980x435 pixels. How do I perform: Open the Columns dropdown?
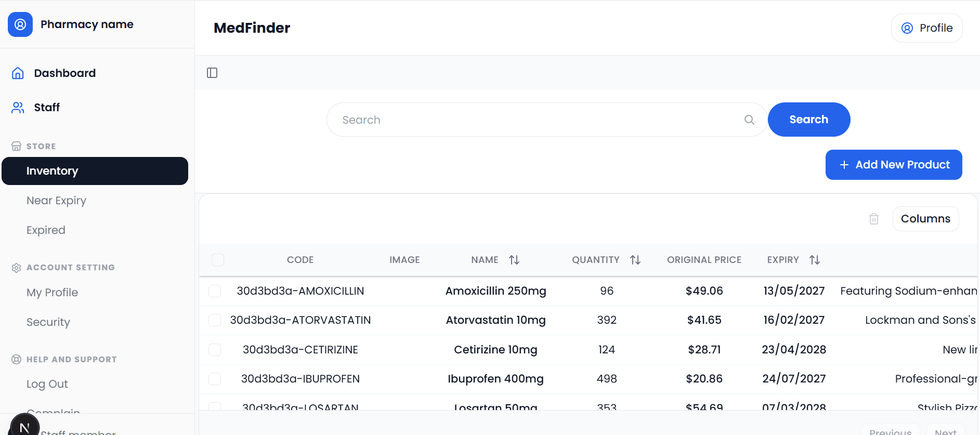(x=925, y=219)
